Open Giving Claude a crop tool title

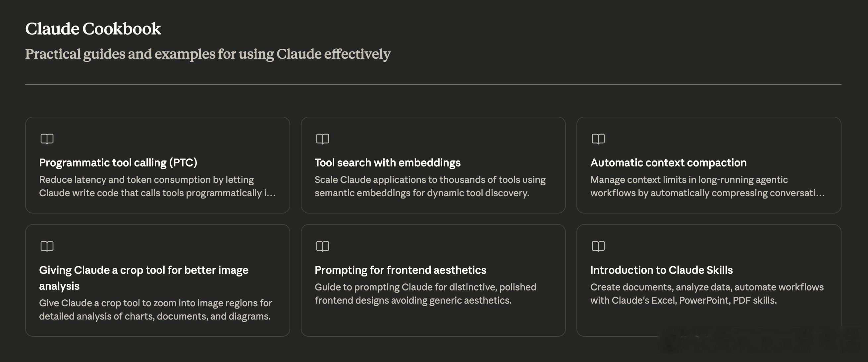143,278
